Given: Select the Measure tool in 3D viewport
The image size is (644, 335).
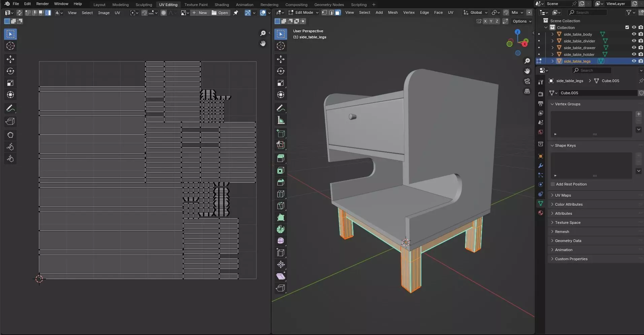Looking at the screenshot, I should coord(281,120).
